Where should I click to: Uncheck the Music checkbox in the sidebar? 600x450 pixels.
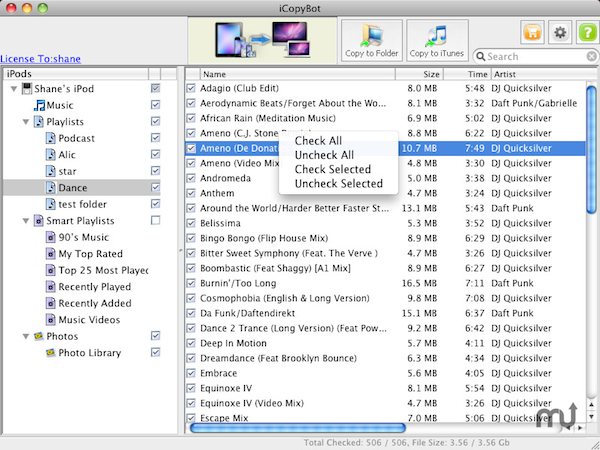pos(155,104)
